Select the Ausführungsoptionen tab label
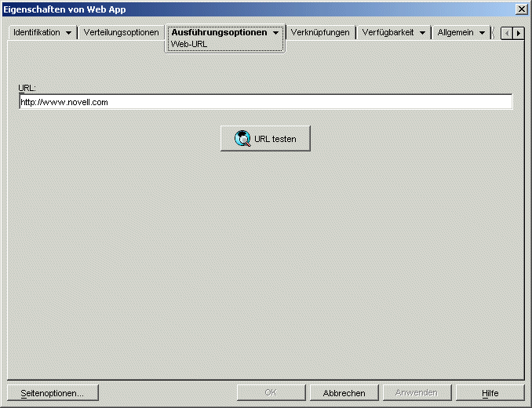This screenshot has width=532, height=408. click(x=219, y=33)
